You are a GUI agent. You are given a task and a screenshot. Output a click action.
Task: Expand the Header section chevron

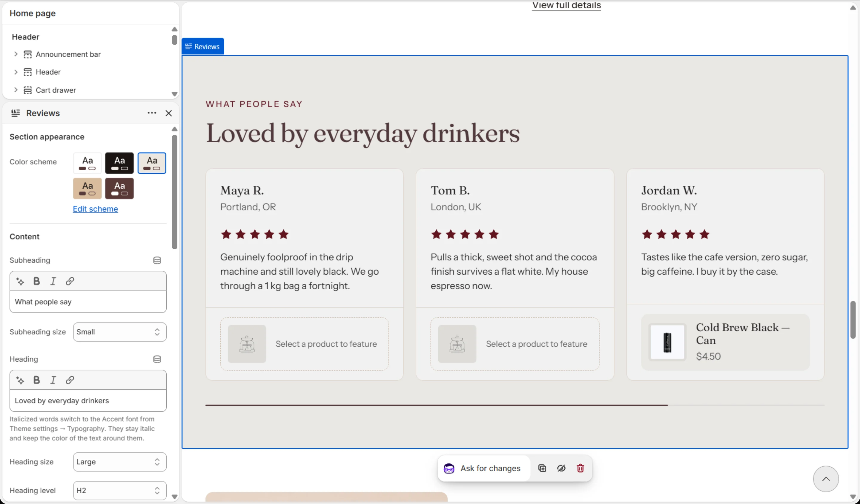(16, 72)
